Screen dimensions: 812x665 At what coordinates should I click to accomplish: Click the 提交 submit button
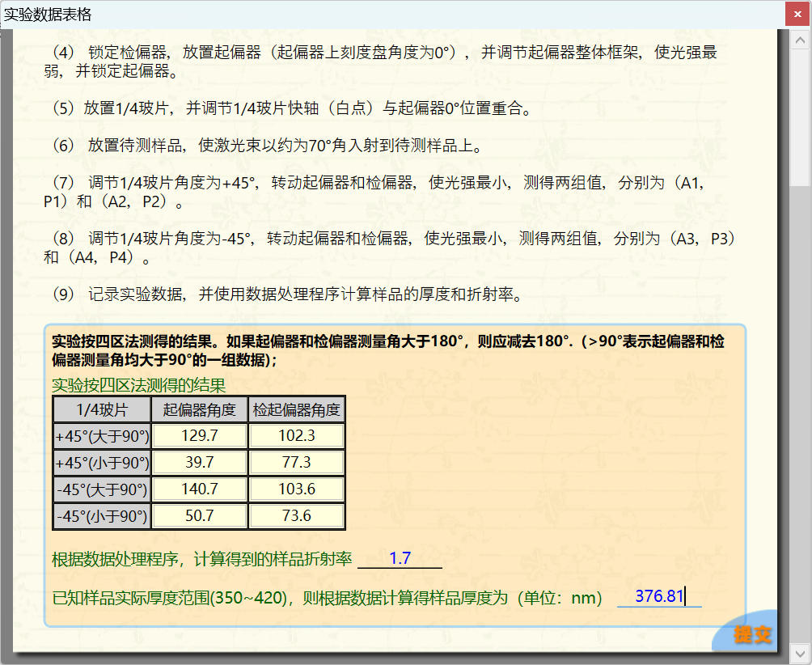(752, 634)
